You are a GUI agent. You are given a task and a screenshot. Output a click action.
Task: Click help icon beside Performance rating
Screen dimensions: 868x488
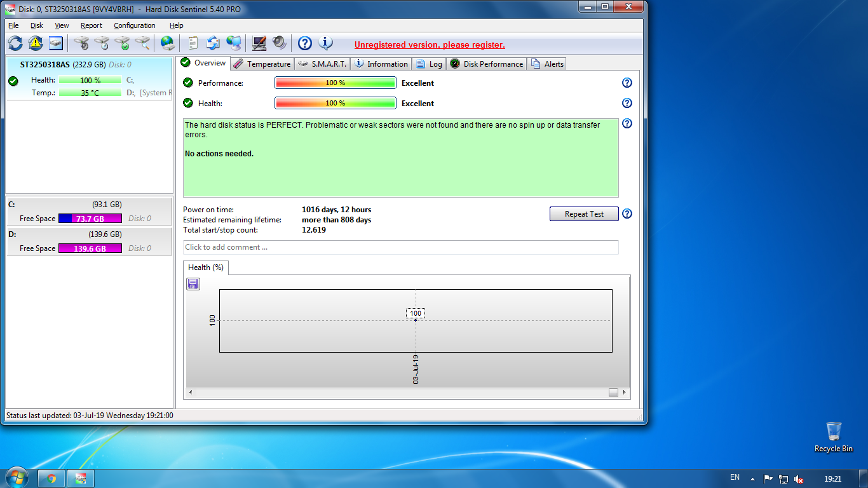627,83
